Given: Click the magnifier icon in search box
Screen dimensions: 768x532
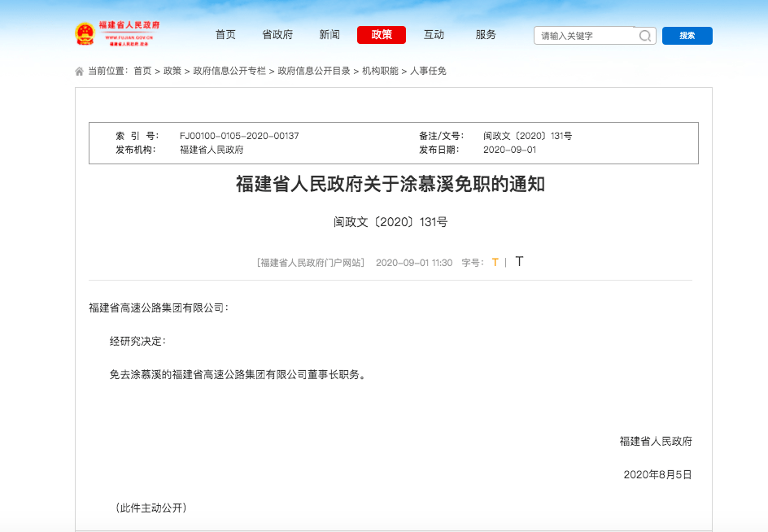Looking at the screenshot, I should [644, 36].
